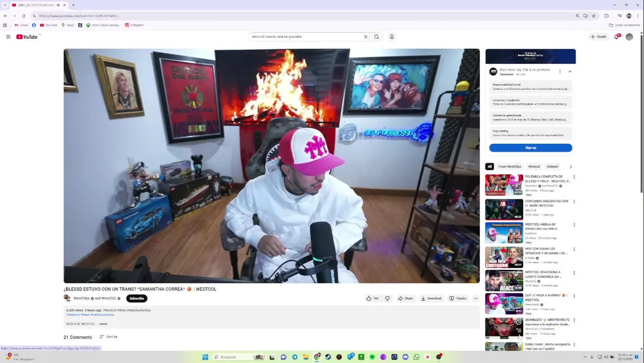This screenshot has height=363, width=644.
Task: Open options for NOS CORTABAN LOS SERVICIOS video
Action: tap(574, 249)
